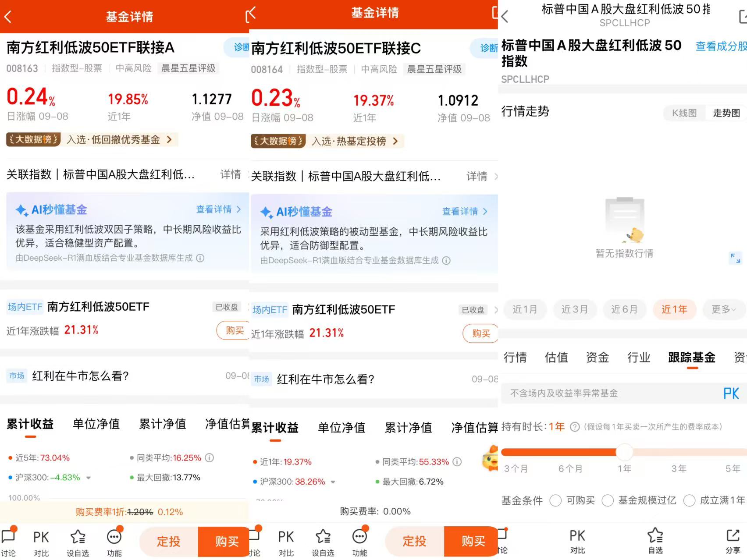Expand the index chart to fullscreen
This screenshot has height=560, width=747.
point(735,258)
